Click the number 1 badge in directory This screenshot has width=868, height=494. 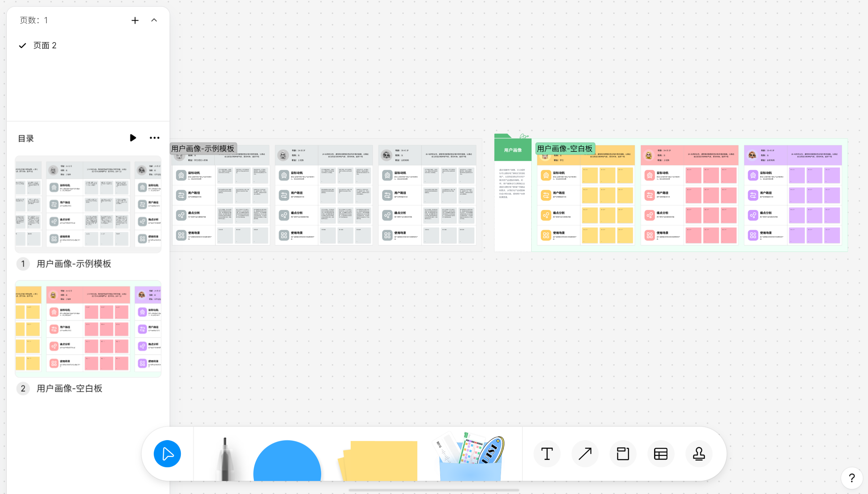coord(23,264)
